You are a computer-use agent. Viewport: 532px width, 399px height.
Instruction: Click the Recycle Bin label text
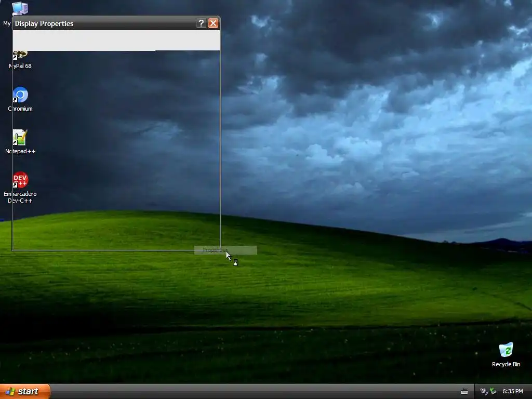(x=506, y=364)
